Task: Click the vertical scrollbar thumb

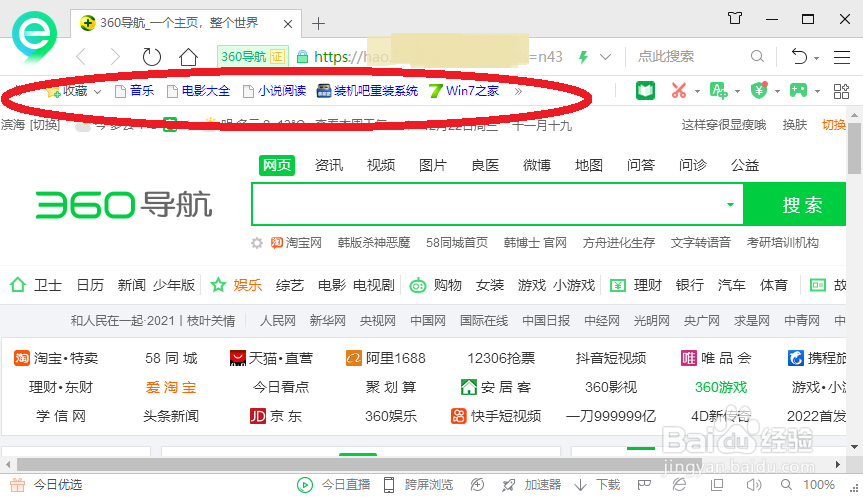Action: click(x=854, y=149)
